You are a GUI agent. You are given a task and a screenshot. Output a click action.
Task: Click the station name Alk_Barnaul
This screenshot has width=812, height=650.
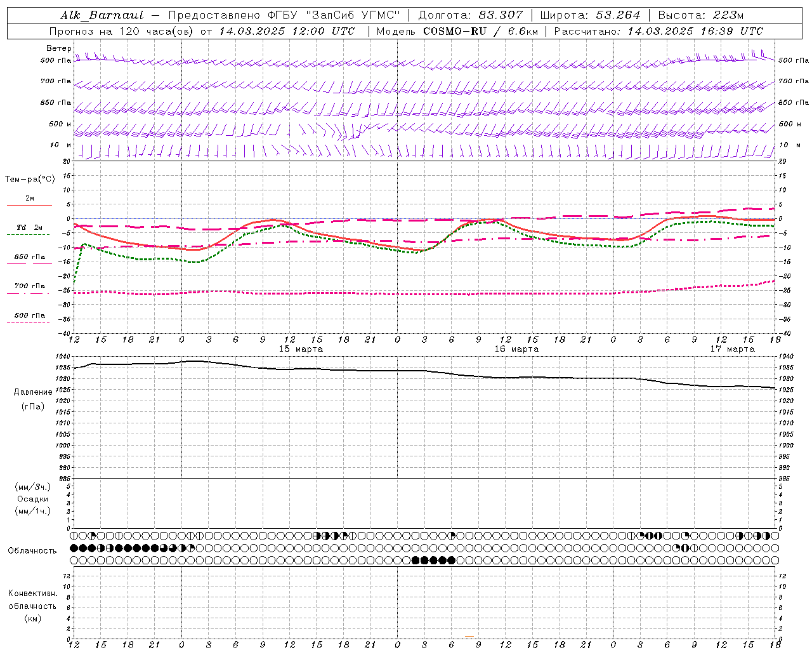102,15
